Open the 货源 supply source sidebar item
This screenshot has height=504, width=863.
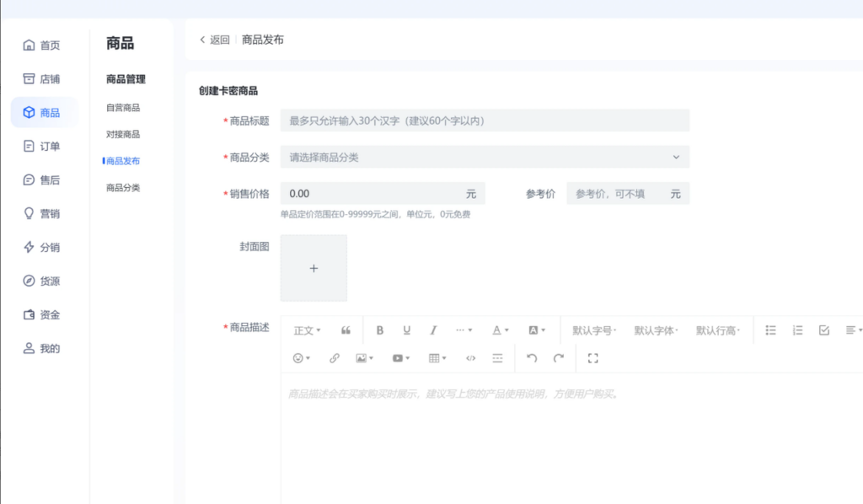42,281
